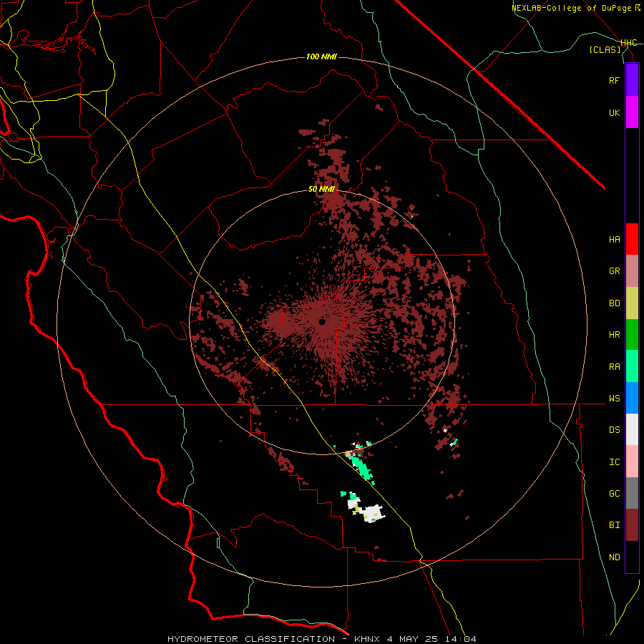Click the radar site center dot
The height and width of the screenshot is (644, 644).
tap(322, 321)
